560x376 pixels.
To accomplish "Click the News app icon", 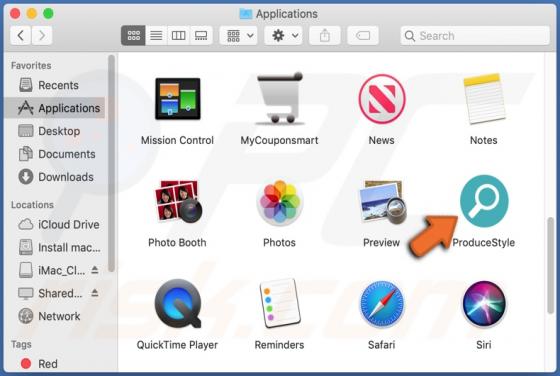I will tap(382, 99).
